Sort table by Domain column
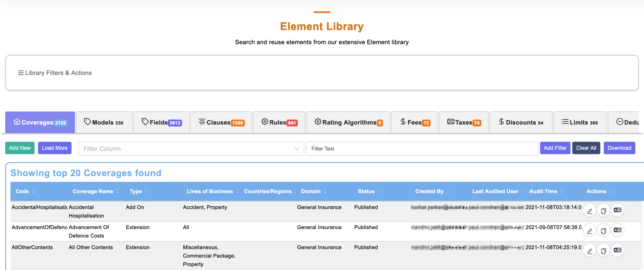The width and height of the screenshot is (644, 270). point(325,191)
